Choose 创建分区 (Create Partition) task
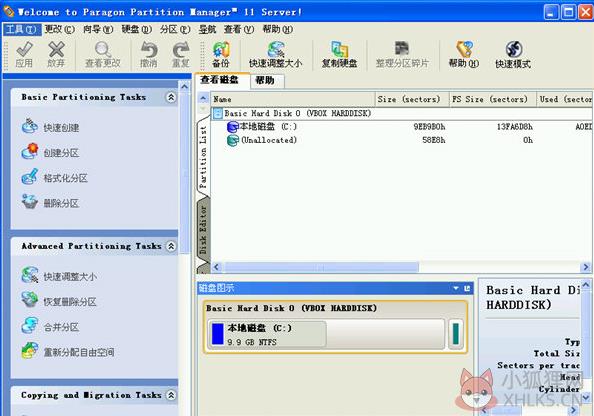This screenshot has height=416, width=594. click(x=50, y=152)
